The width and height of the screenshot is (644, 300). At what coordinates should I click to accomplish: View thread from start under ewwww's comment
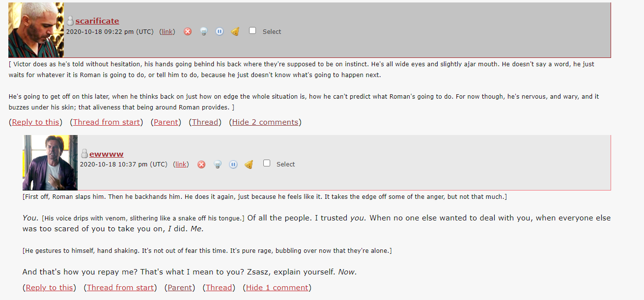120,288
